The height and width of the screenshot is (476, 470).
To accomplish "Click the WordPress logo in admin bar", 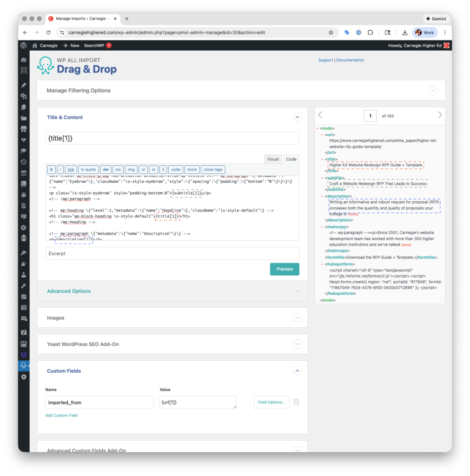I will (x=24, y=46).
